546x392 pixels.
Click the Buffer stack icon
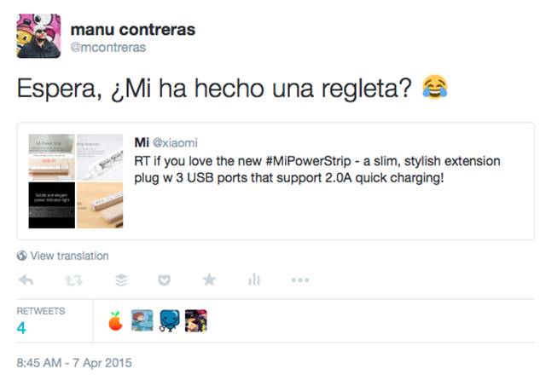coord(121,280)
